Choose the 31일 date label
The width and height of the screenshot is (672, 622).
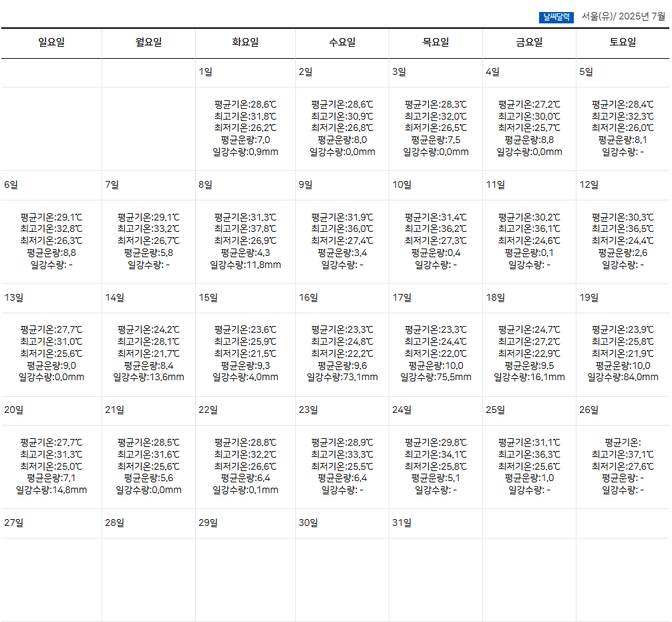[x=401, y=522]
